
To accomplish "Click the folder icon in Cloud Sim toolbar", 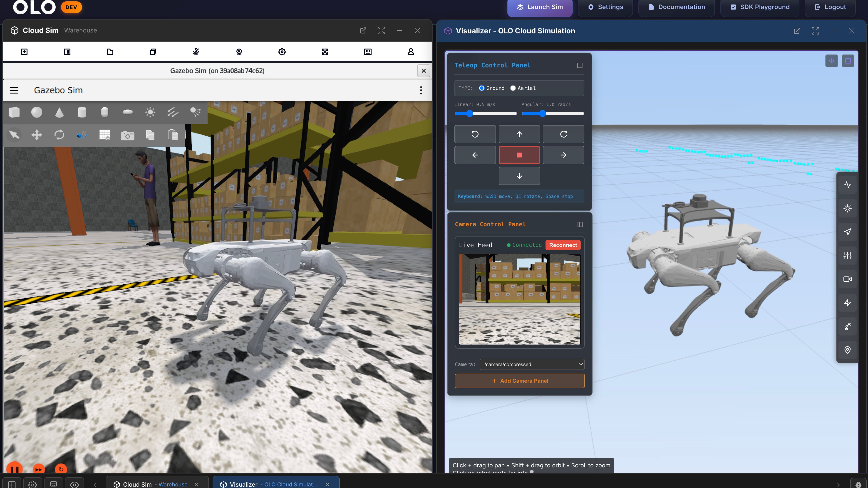I will coord(110,52).
